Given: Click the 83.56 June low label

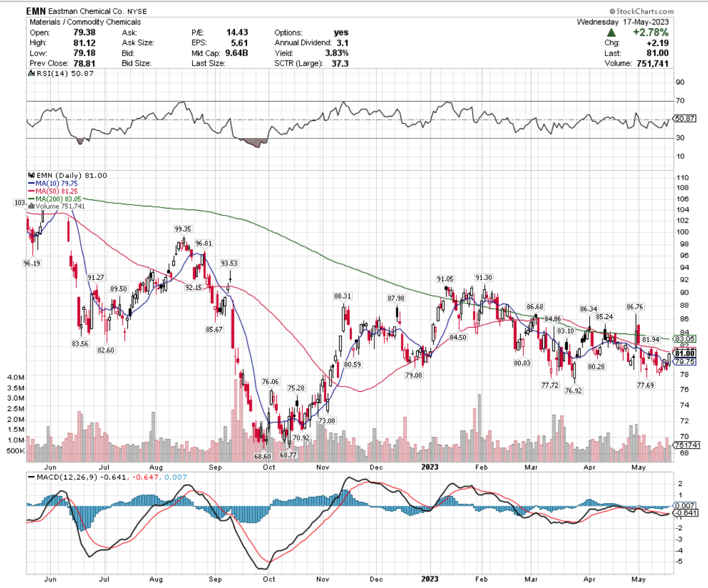Looking at the screenshot, I should pyautogui.click(x=80, y=344).
